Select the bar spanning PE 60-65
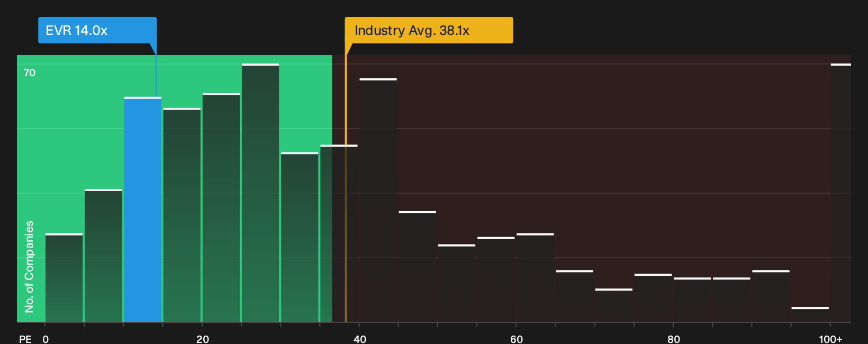868x344 pixels. 535,278
